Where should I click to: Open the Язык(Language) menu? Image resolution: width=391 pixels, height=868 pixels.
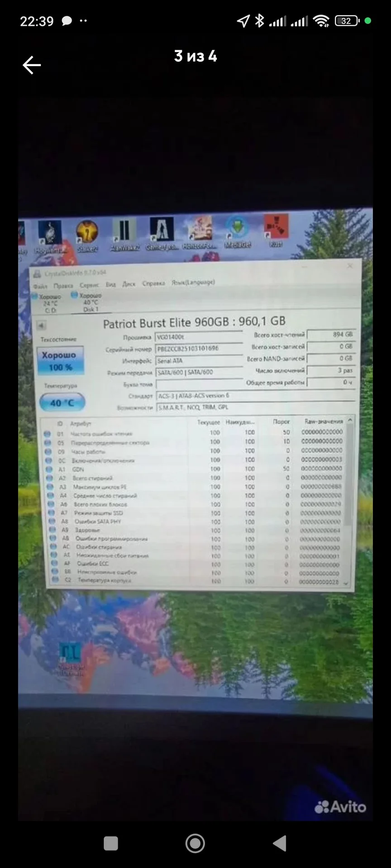pos(193,283)
